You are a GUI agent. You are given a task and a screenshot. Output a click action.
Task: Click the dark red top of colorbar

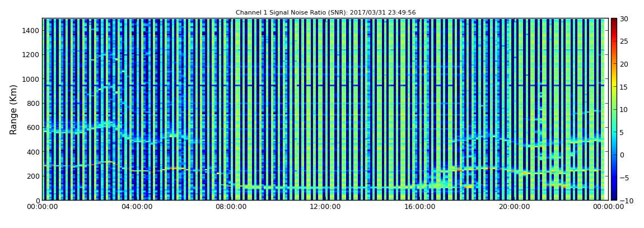click(x=614, y=21)
